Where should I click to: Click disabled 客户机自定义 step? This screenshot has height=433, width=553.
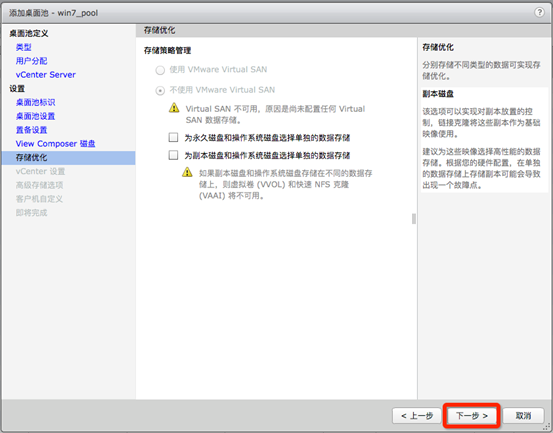point(39,199)
